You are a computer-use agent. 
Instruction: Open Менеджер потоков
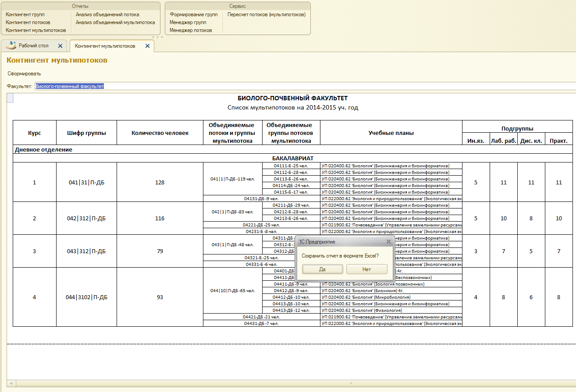(x=191, y=30)
